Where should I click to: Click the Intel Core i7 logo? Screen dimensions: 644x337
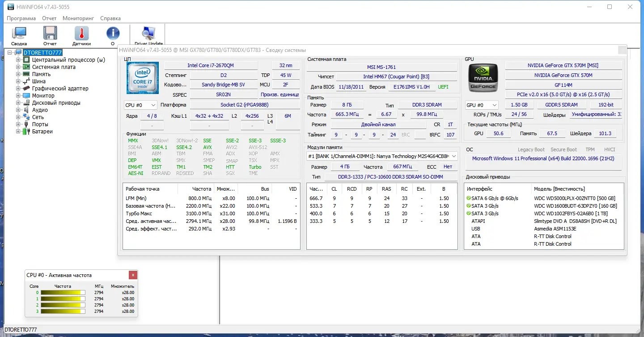(x=143, y=78)
